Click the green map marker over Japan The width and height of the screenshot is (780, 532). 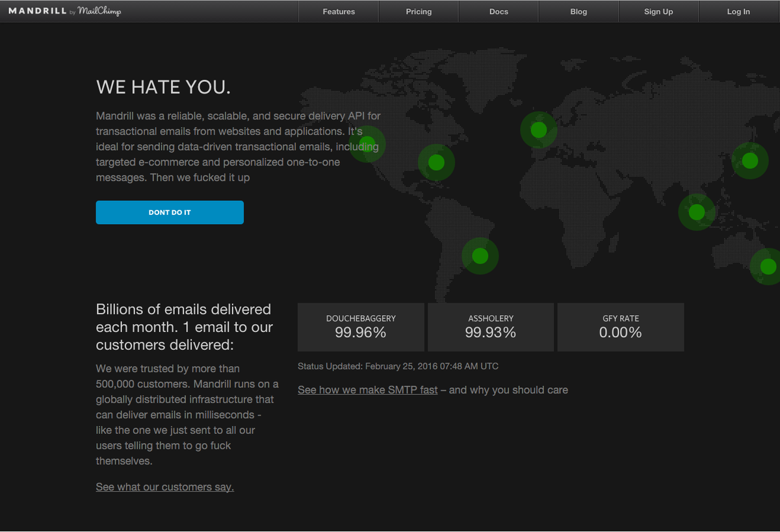750,160
